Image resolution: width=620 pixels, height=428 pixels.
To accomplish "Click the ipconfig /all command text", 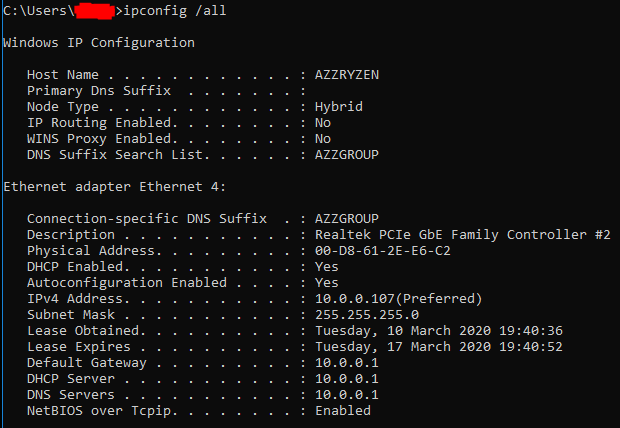I will pos(175,11).
